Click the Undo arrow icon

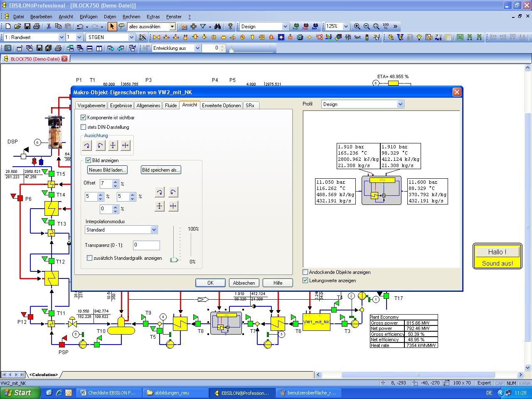[x=80, y=26]
